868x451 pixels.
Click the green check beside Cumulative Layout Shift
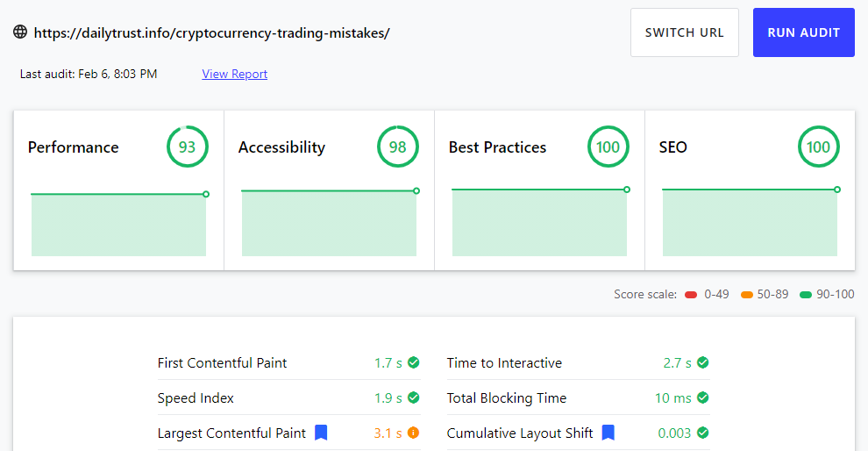703,433
